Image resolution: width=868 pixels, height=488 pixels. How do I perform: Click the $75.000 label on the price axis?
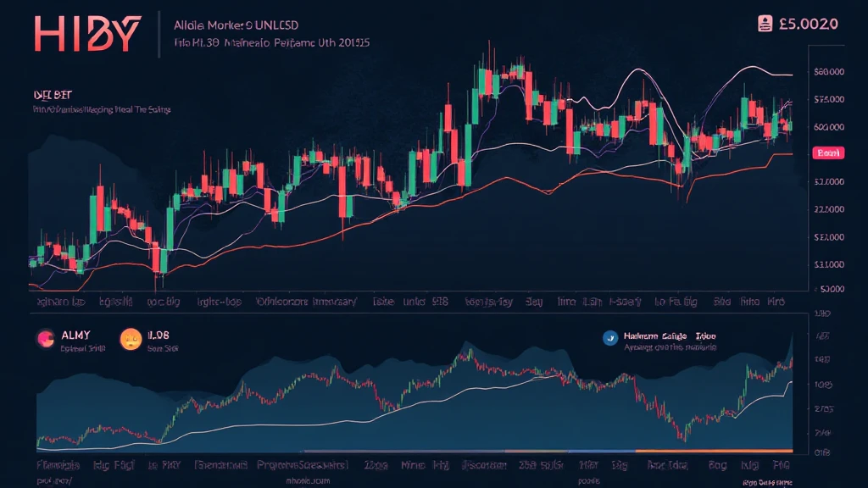point(827,100)
